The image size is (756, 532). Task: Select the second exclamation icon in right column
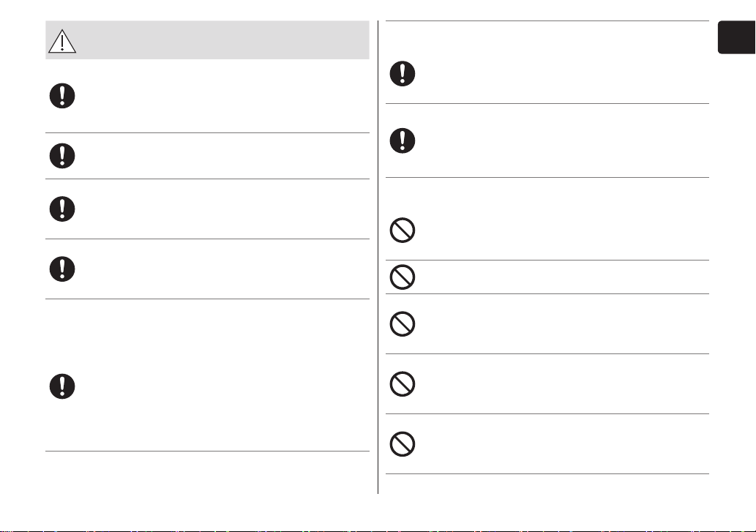point(403,141)
